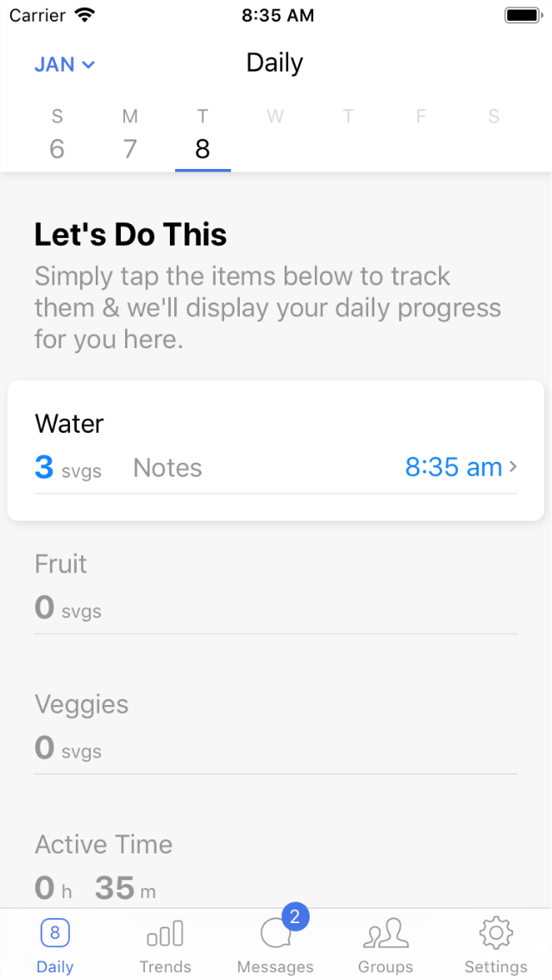Select Monday the 7th in the week strip
Image resolution: width=552 pixels, height=980 pixels.
tap(130, 148)
